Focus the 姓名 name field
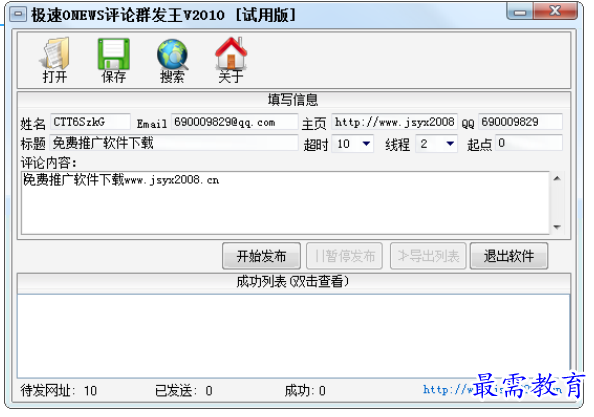594x417 pixels. coord(90,122)
